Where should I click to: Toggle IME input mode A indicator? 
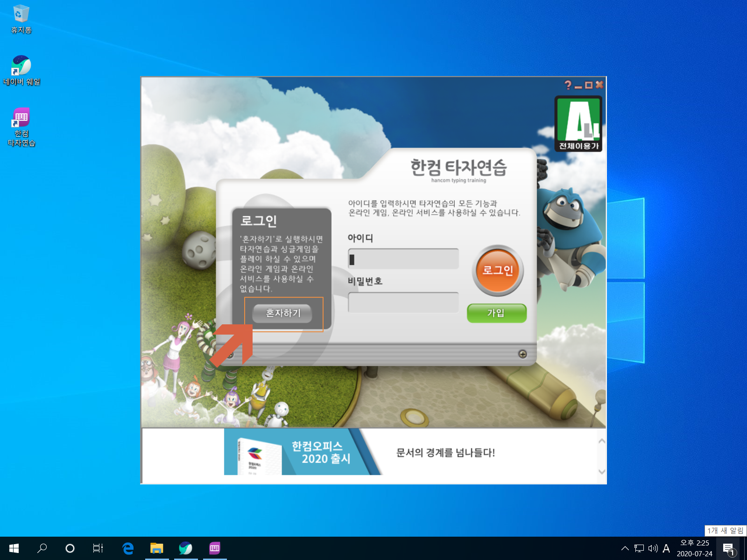(666, 548)
